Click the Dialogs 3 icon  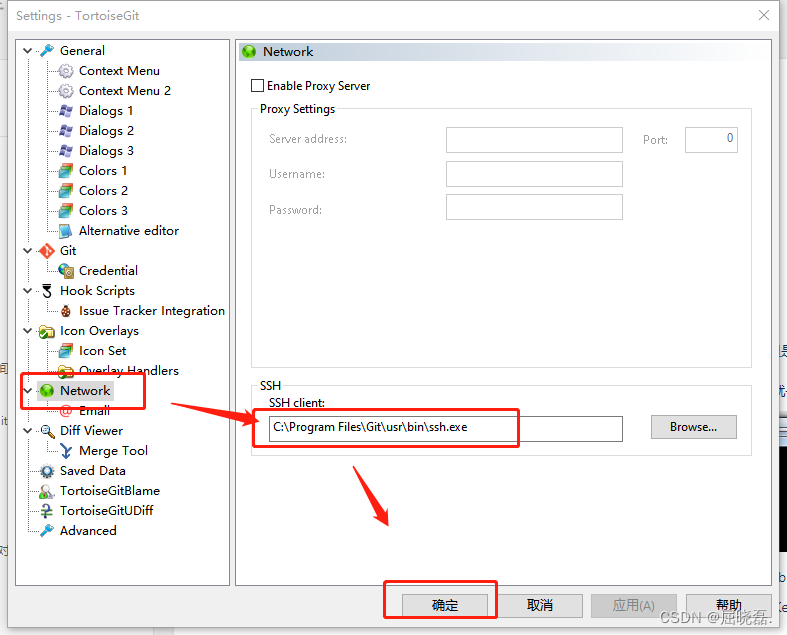tap(66, 151)
